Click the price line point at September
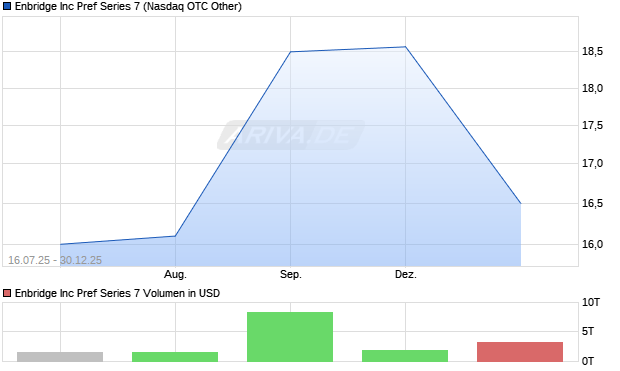The height and width of the screenshot is (371, 620). (291, 51)
